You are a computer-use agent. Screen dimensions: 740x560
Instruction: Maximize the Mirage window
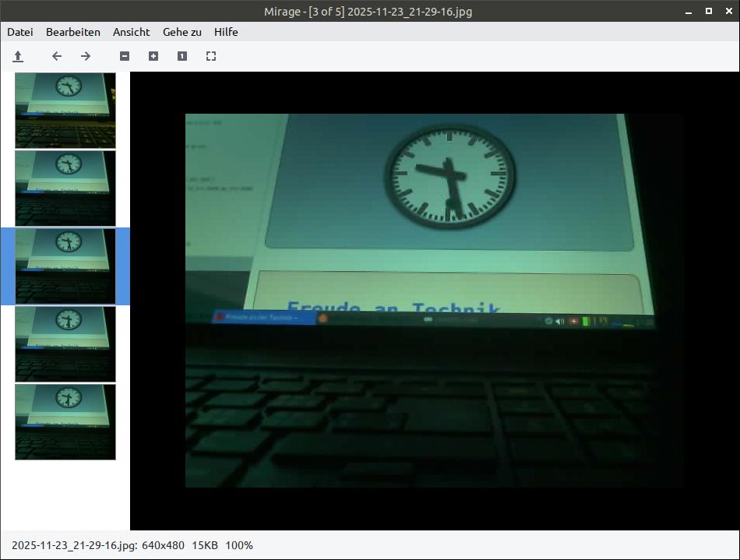(x=708, y=11)
